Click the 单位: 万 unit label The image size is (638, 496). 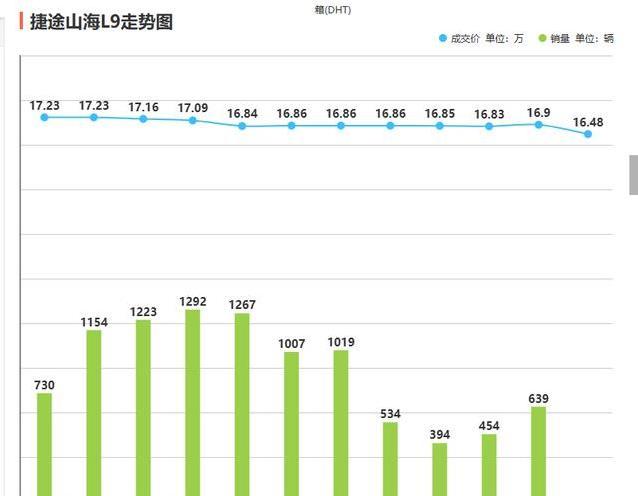pyautogui.click(x=504, y=39)
